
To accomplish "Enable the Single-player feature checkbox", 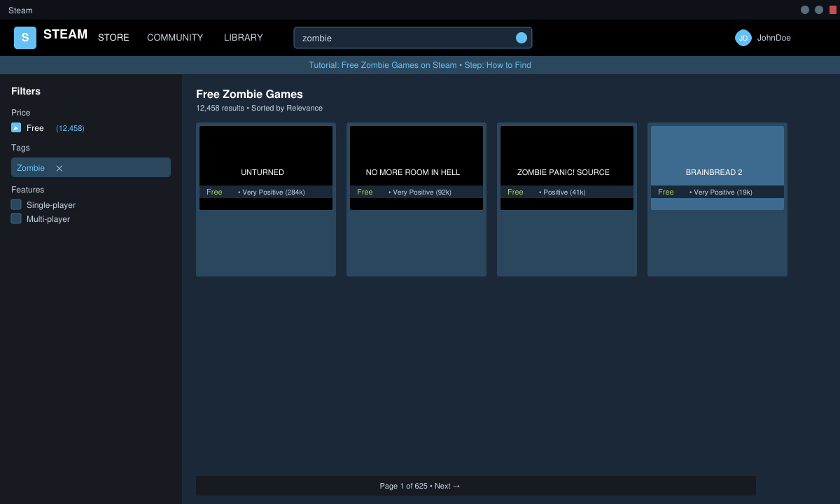I will (x=16, y=204).
